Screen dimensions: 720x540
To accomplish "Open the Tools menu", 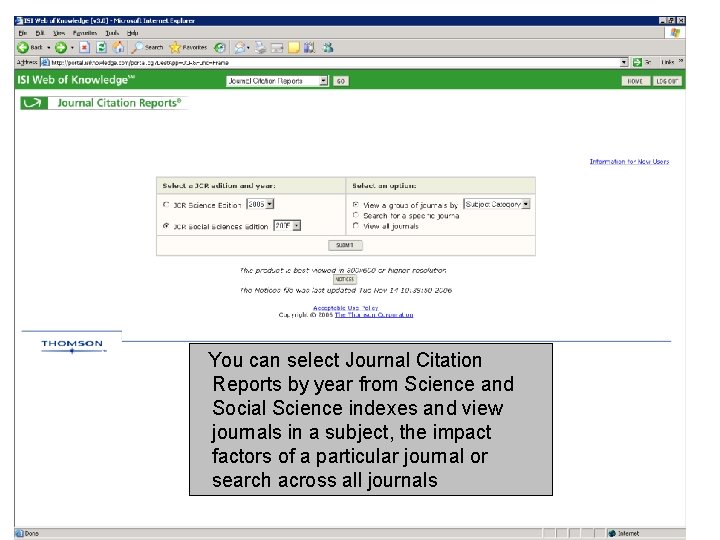I will point(112,33).
